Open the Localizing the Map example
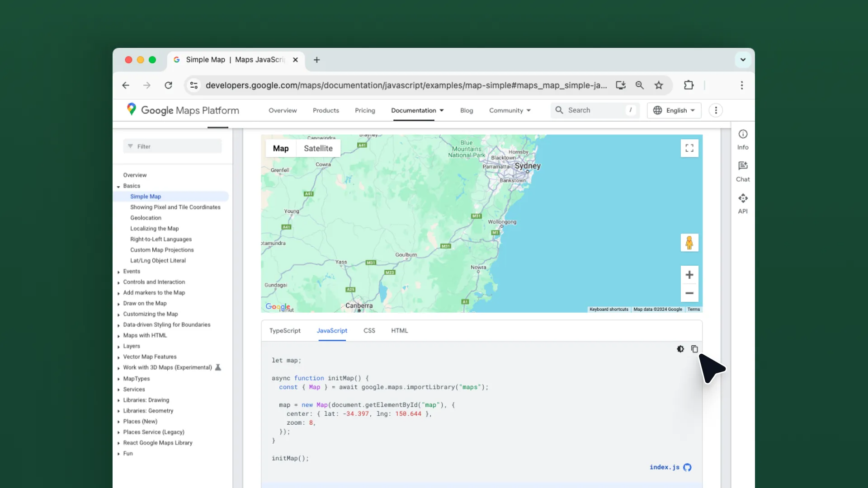This screenshot has height=488, width=868. click(154, 229)
